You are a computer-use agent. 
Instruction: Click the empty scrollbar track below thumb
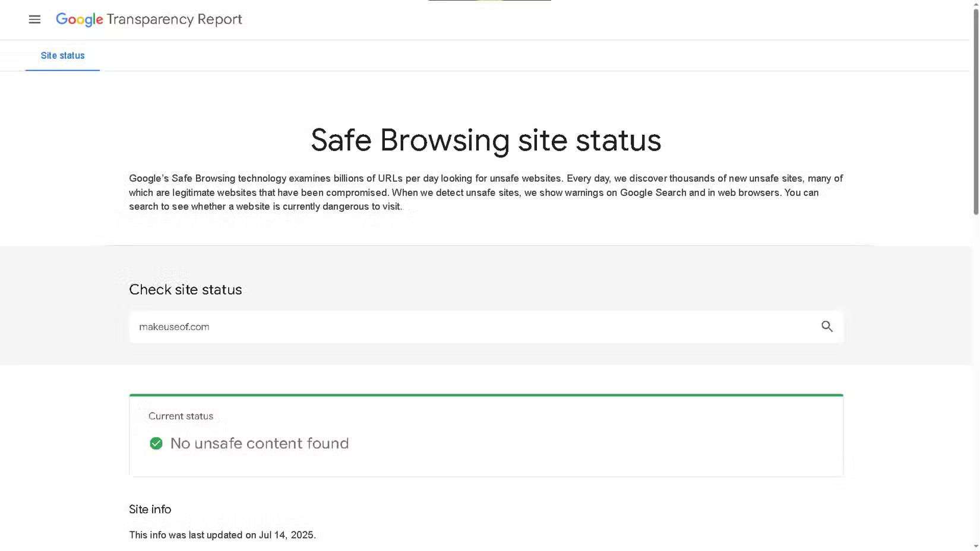pyautogui.click(x=975, y=380)
